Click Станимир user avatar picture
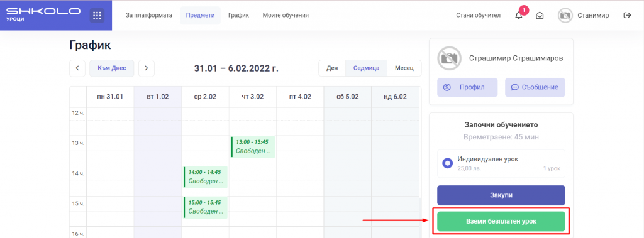Image resolution: width=644 pixels, height=238 pixels. [565, 16]
